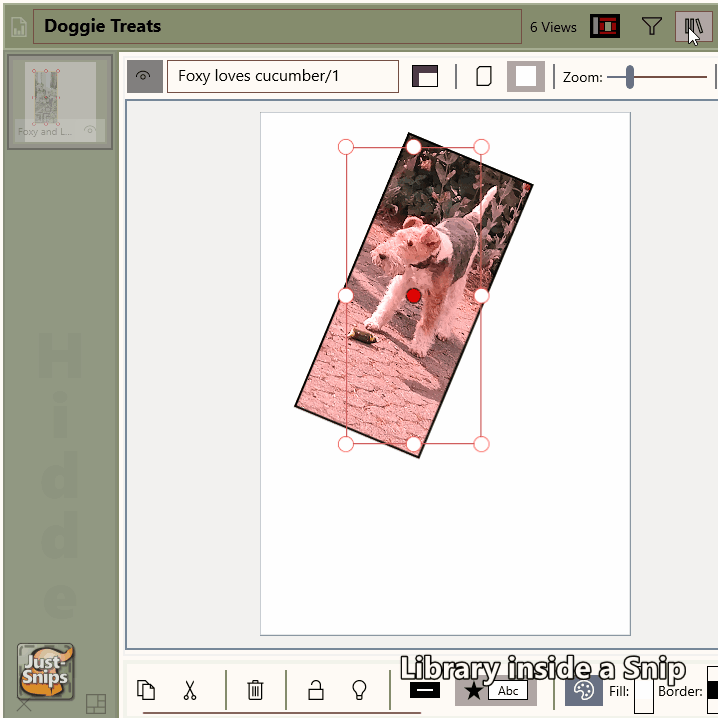718x718 pixels.
Task: Click the white square background button
Action: tap(526, 76)
